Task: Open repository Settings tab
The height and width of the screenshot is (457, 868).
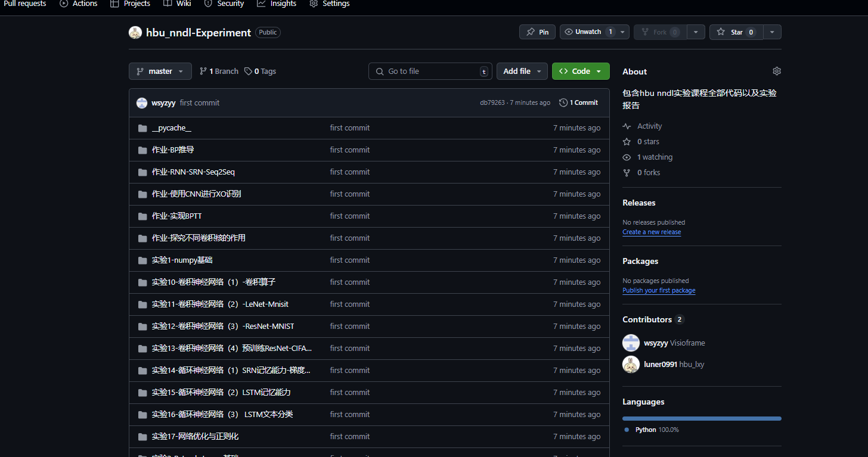Action: coord(330,4)
